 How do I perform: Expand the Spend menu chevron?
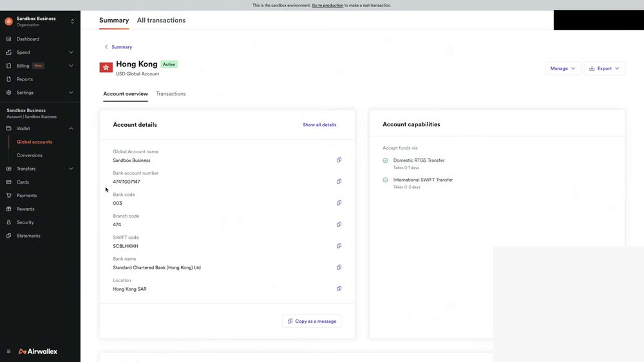tap(71, 52)
